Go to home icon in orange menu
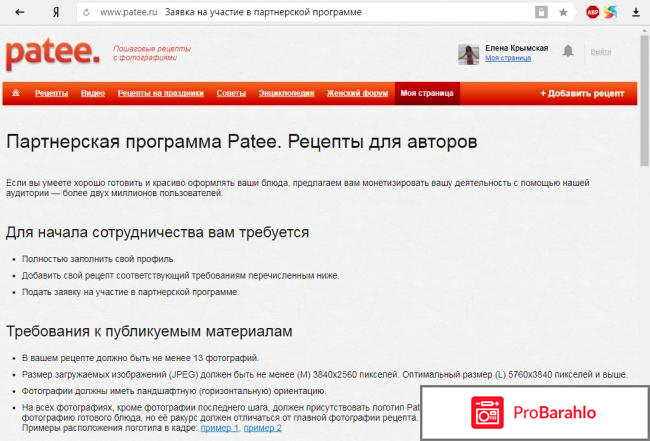Viewport: 650px width, 441px height. click(x=16, y=93)
